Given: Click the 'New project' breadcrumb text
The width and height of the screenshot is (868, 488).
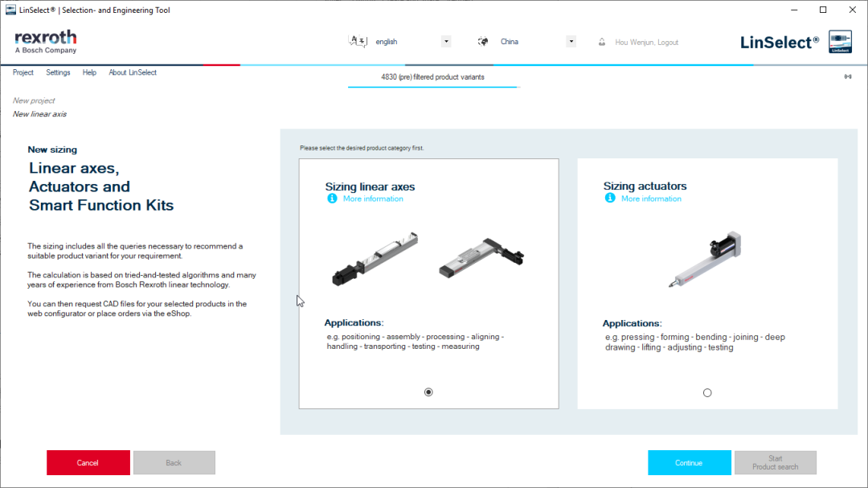Looking at the screenshot, I should (x=34, y=100).
